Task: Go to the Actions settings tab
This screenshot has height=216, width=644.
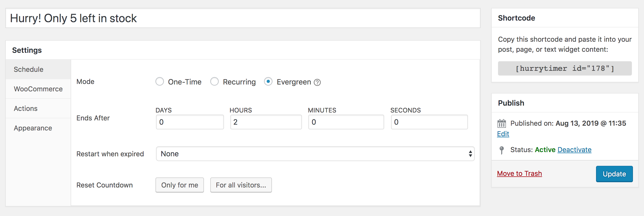Action: tap(26, 109)
